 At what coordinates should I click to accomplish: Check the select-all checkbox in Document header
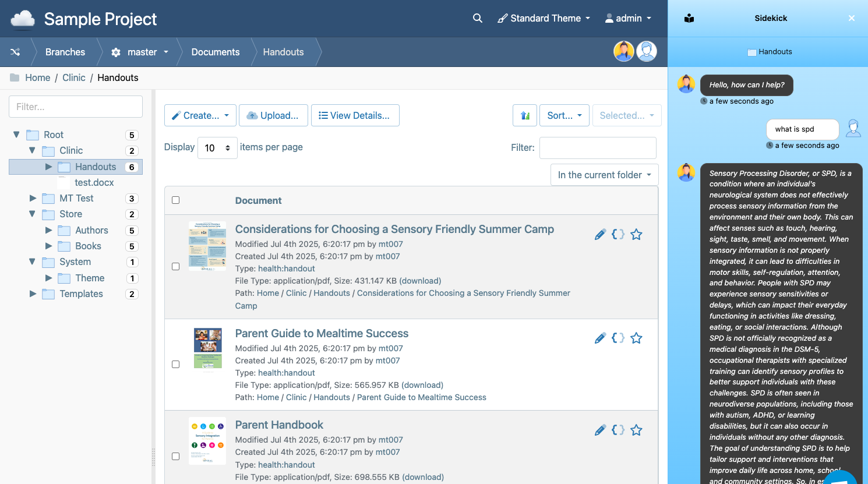(175, 200)
